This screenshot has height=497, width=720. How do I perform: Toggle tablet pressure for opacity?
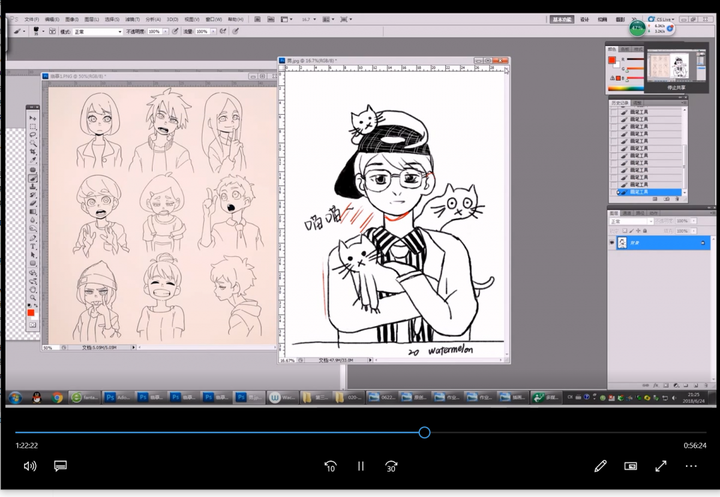coord(175,32)
